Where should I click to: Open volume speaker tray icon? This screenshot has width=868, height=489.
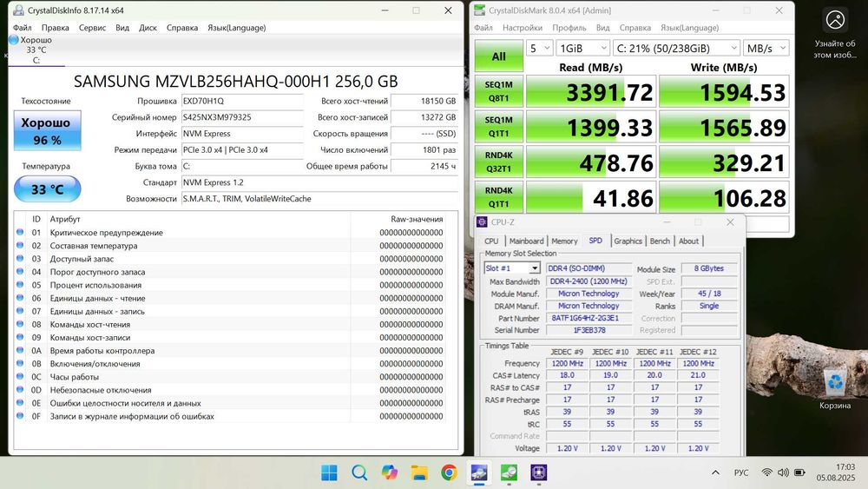(x=783, y=472)
